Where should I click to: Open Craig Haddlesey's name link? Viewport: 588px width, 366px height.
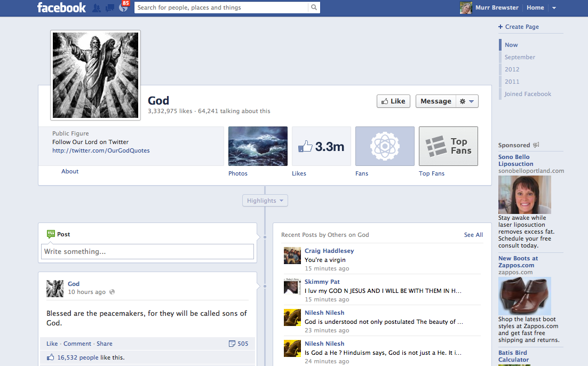(329, 251)
